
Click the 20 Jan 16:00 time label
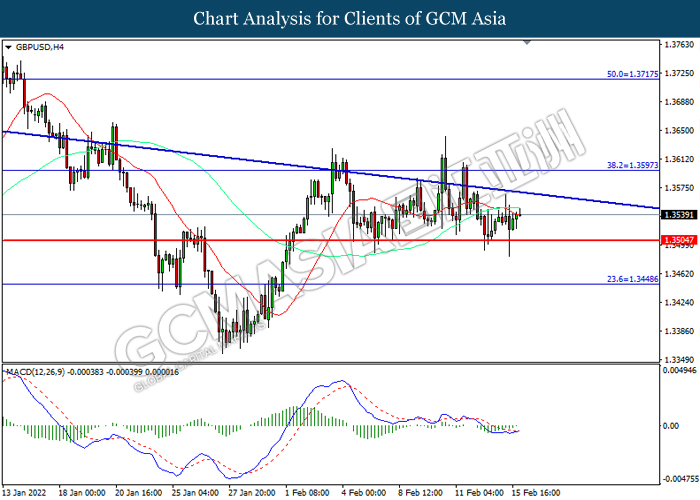(x=138, y=493)
